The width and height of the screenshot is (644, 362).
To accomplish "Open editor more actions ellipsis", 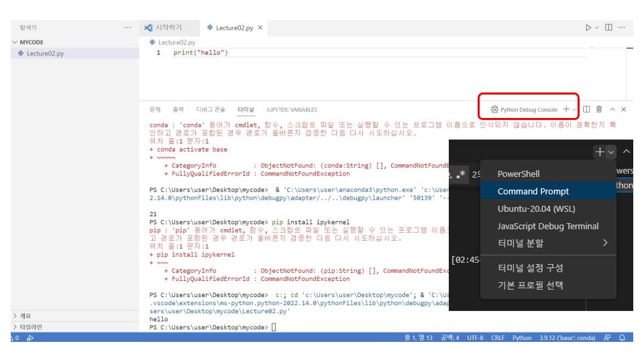I will click(x=621, y=27).
